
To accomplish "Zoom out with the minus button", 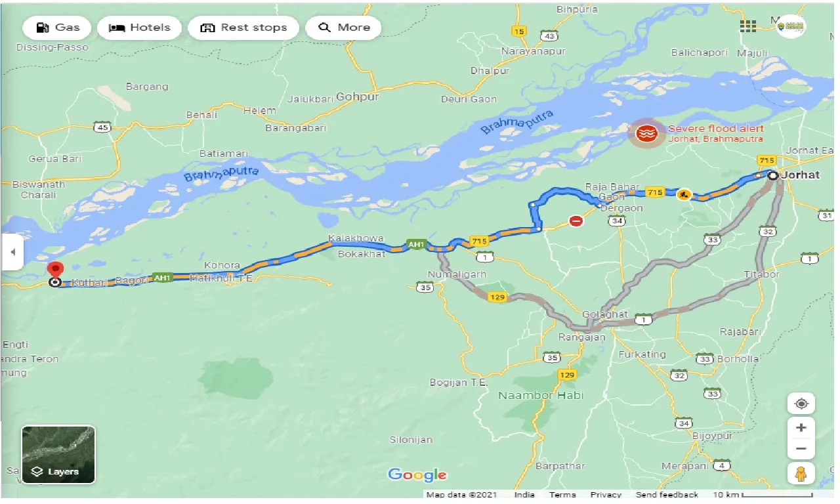I will 801,450.
